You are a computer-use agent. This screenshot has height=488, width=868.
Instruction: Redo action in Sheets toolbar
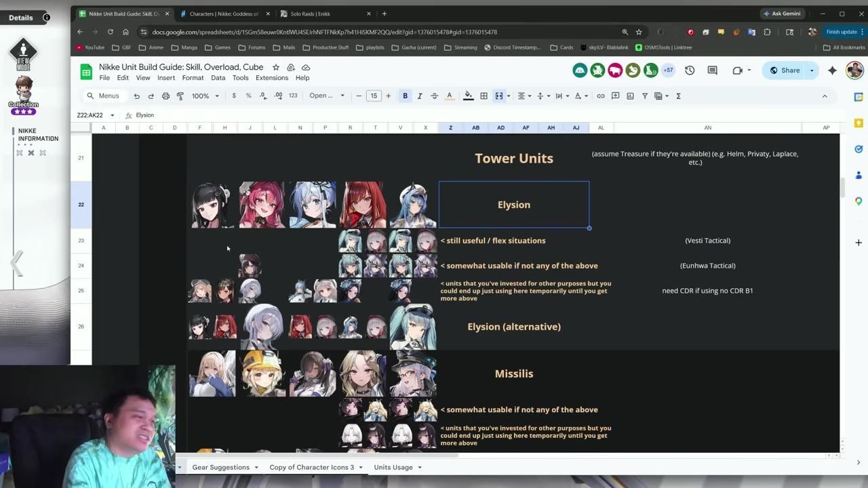[x=151, y=96]
